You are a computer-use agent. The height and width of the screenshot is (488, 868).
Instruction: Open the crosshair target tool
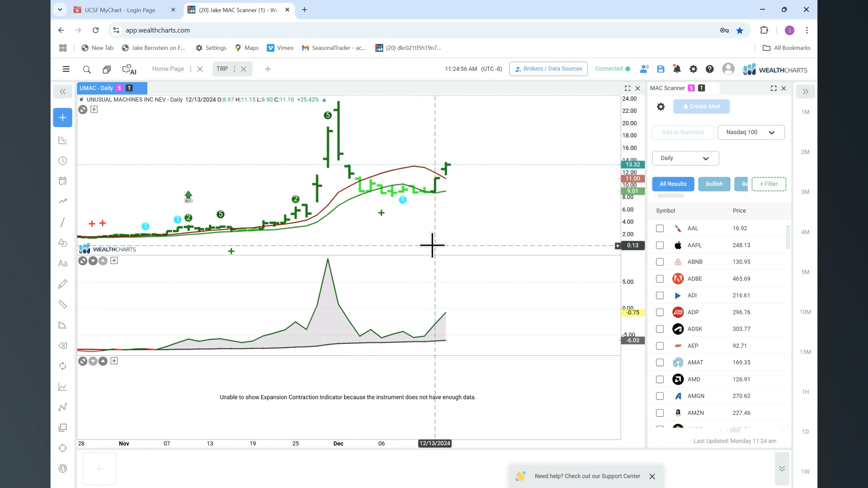tap(63, 448)
